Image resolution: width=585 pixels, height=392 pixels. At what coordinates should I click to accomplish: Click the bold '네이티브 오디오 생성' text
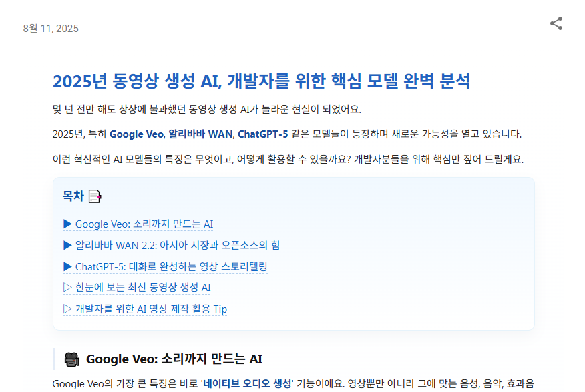tap(248, 383)
